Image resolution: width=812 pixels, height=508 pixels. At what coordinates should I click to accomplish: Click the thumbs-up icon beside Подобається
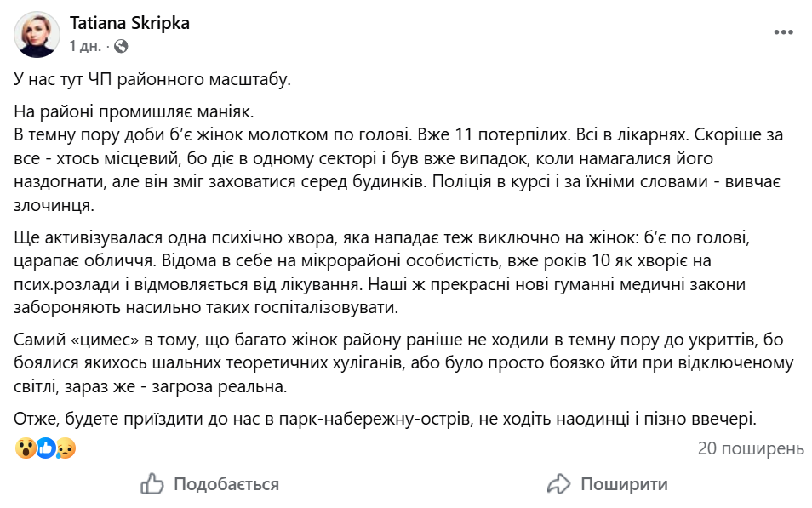(x=152, y=484)
